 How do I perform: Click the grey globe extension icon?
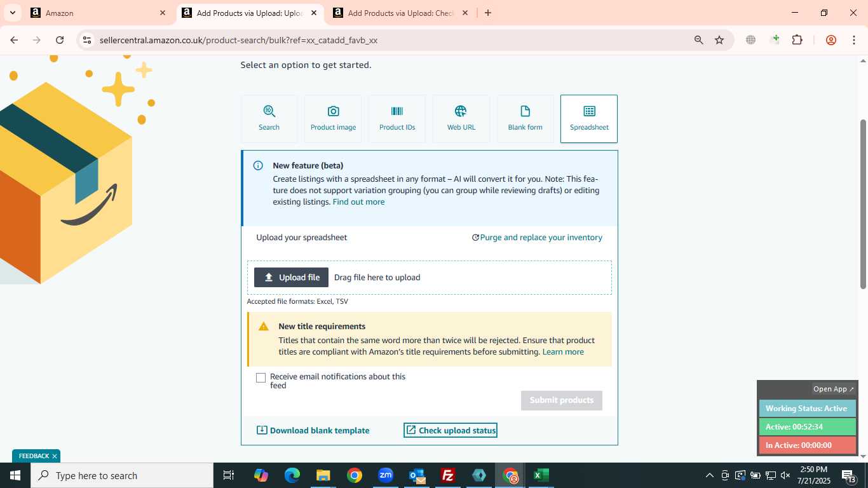[x=751, y=40]
